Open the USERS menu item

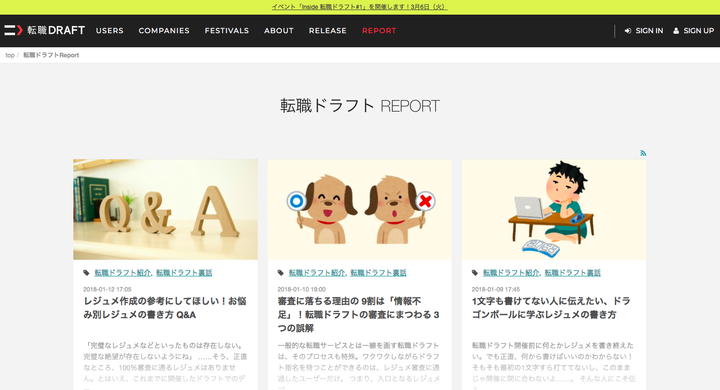click(x=109, y=31)
